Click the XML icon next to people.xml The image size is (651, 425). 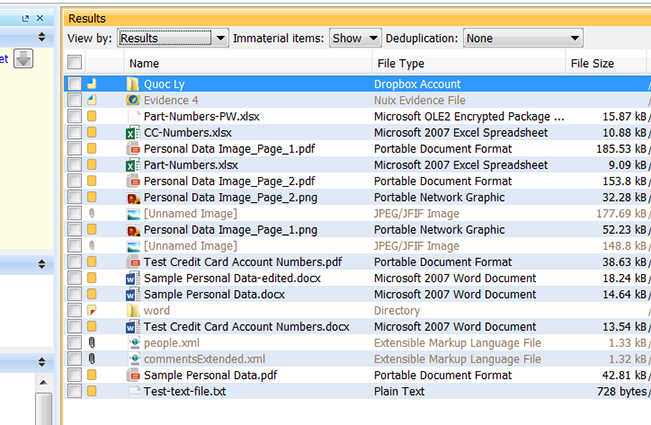point(133,343)
